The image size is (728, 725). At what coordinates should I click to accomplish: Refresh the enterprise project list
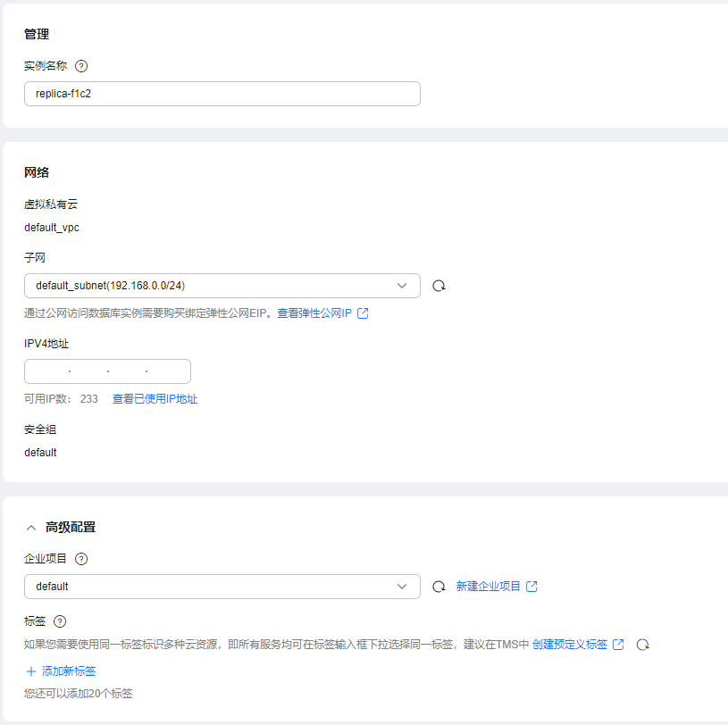click(439, 587)
